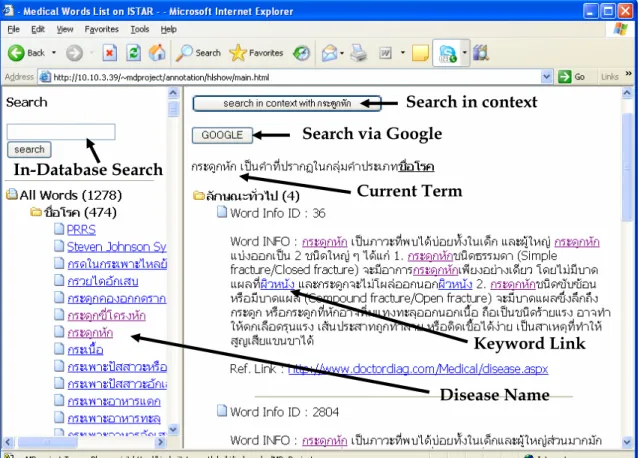Image resolution: width=640 pixels, height=458 pixels.
Task: Open the กระดูกหัก link in the tree
Action: pyautogui.click(x=90, y=333)
